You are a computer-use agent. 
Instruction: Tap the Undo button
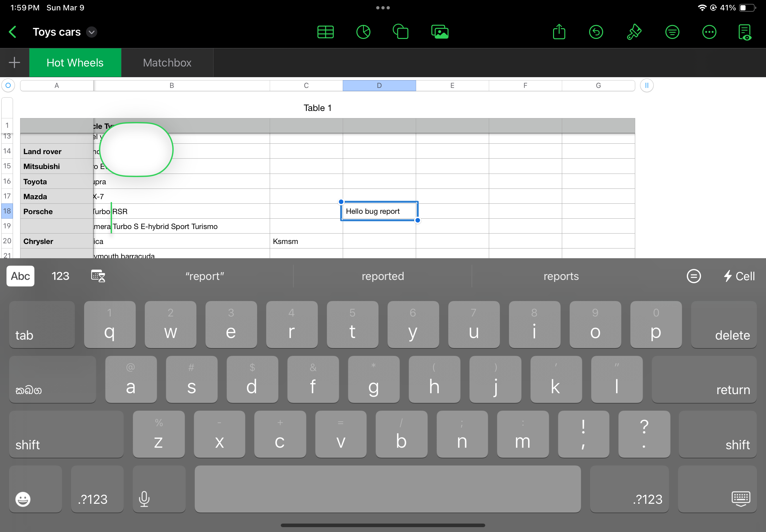coord(596,32)
